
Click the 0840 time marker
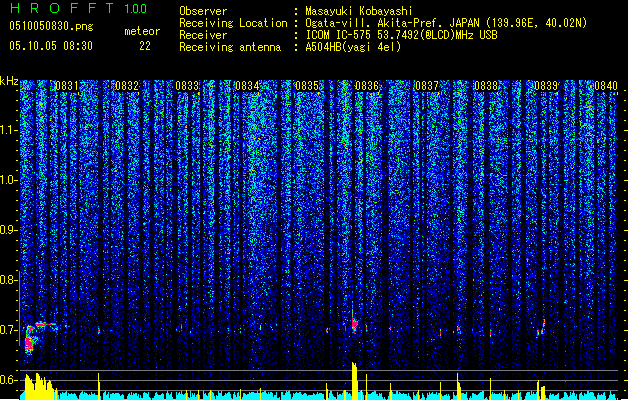606,86
